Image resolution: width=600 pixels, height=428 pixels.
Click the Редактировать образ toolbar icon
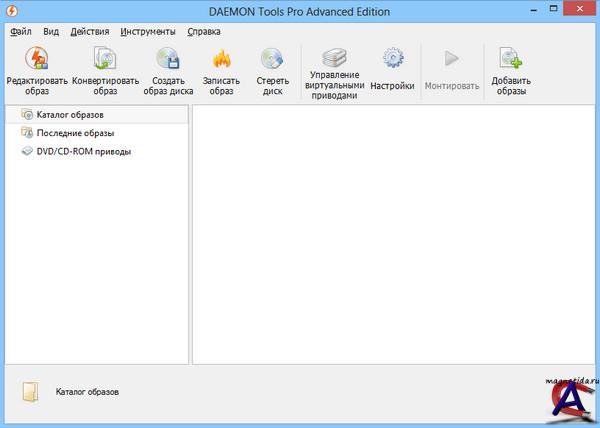pos(37,59)
